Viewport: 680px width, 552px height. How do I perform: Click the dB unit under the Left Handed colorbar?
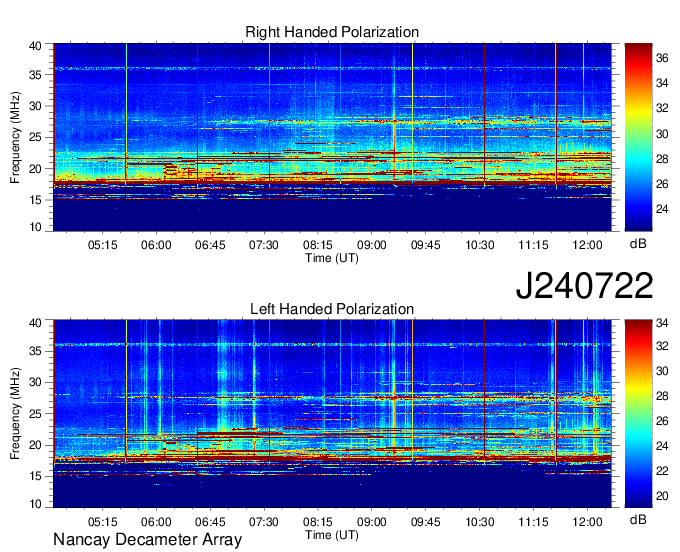click(x=638, y=519)
